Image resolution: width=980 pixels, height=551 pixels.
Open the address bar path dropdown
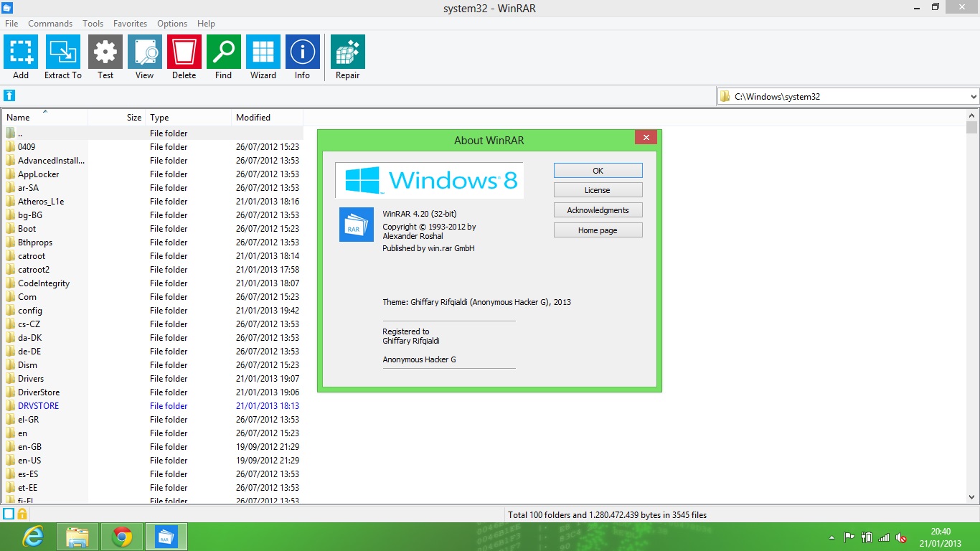(x=972, y=95)
